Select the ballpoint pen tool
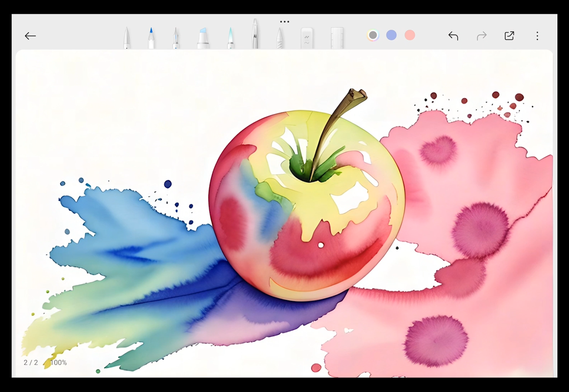Image resolution: width=569 pixels, height=392 pixels. 127,38
